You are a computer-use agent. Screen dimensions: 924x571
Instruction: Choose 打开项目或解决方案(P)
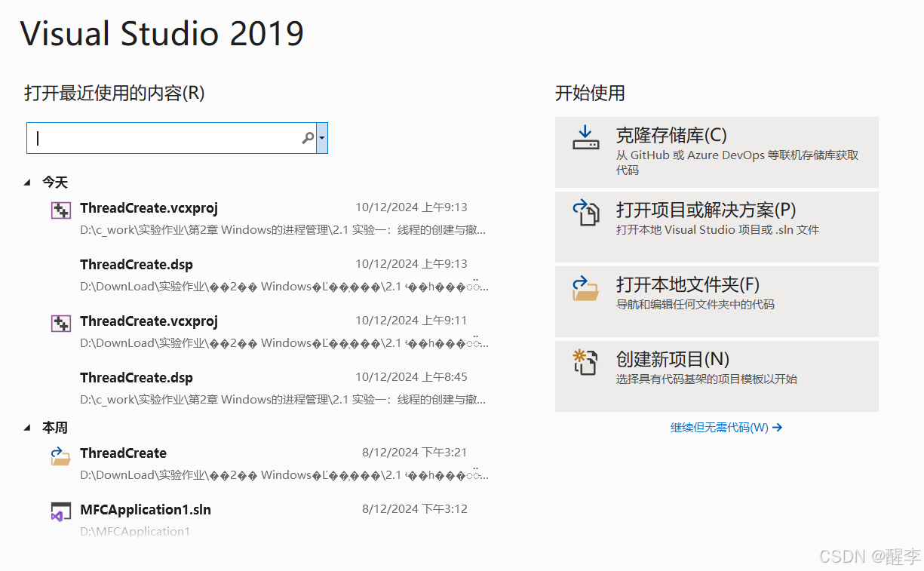click(x=717, y=226)
